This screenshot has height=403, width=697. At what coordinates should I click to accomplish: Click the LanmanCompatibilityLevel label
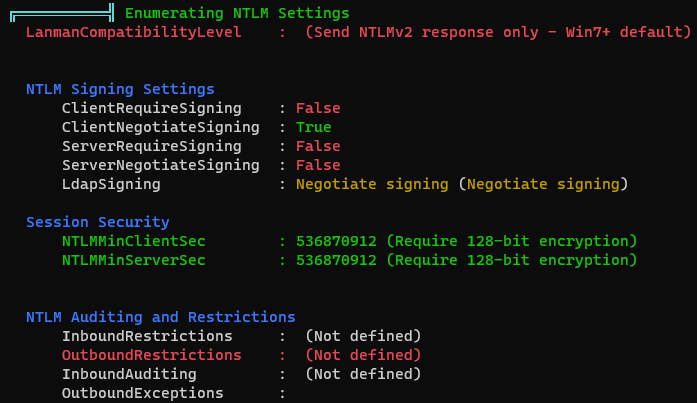tap(133, 32)
